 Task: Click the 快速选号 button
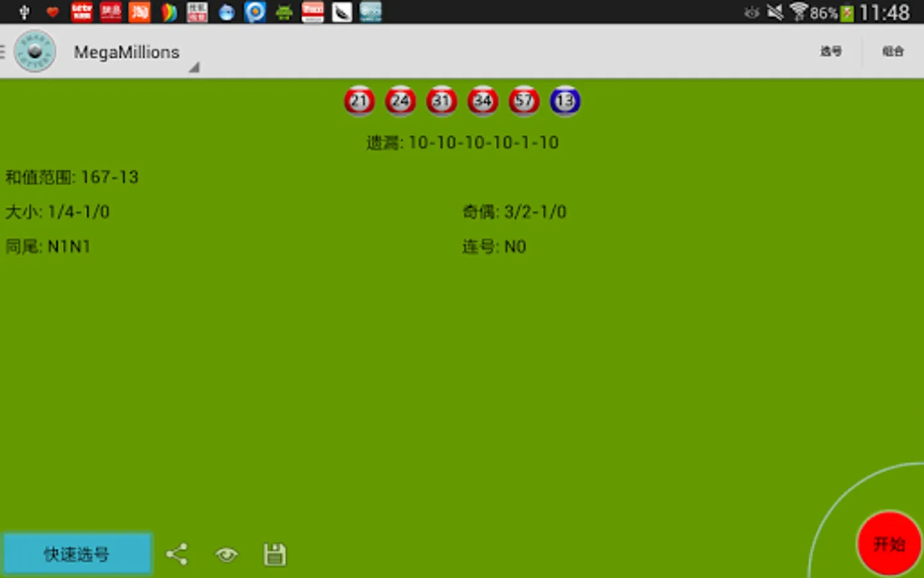77,554
